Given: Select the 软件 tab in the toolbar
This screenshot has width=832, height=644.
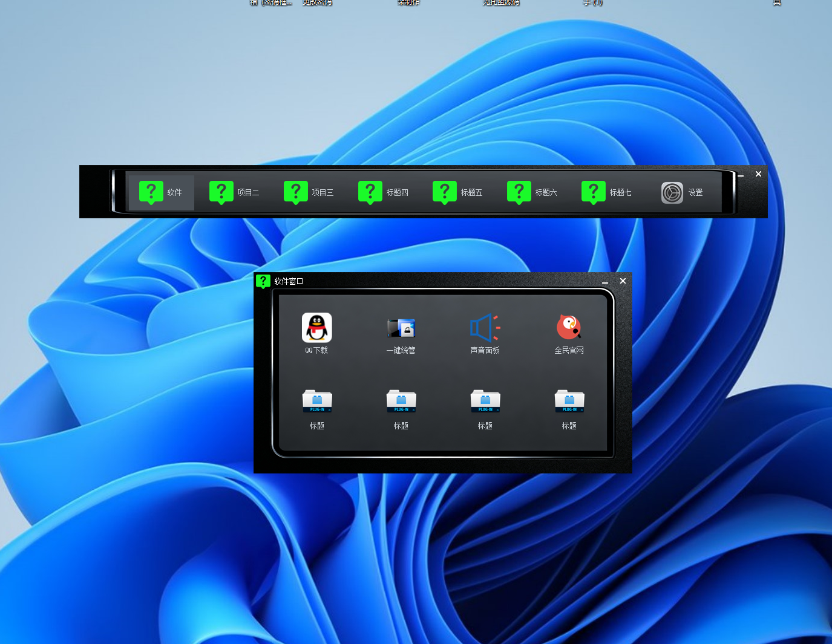Looking at the screenshot, I should coord(161,193).
